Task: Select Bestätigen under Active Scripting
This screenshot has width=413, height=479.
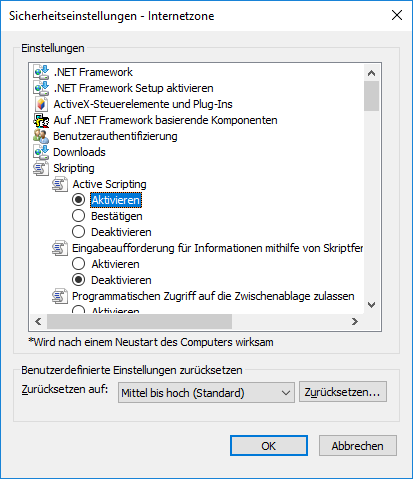Action: 78,216
